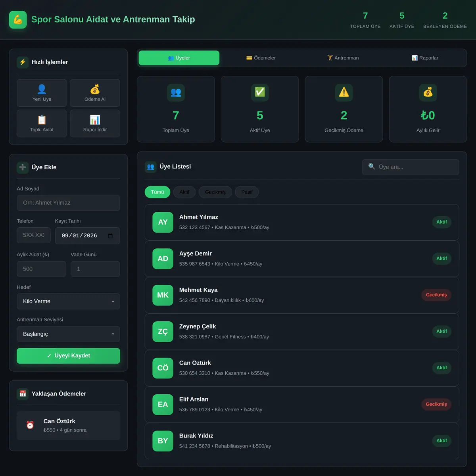The height and width of the screenshot is (476, 476).
Task: Open the Antrenman tab
Action: pyautogui.click(x=343, y=58)
